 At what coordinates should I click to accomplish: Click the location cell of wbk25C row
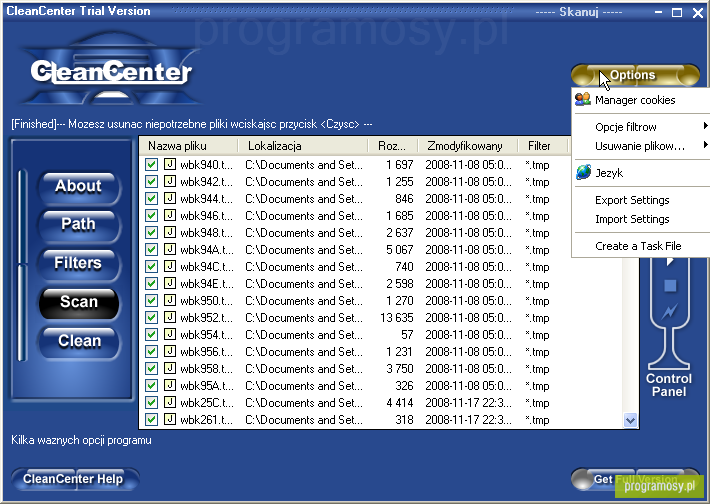coord(304,403)
